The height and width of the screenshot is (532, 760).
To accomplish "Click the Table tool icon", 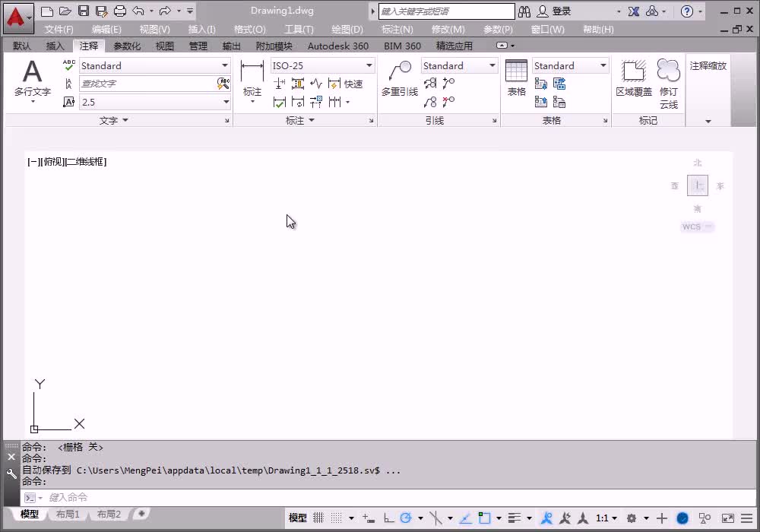I will [516, 78].
